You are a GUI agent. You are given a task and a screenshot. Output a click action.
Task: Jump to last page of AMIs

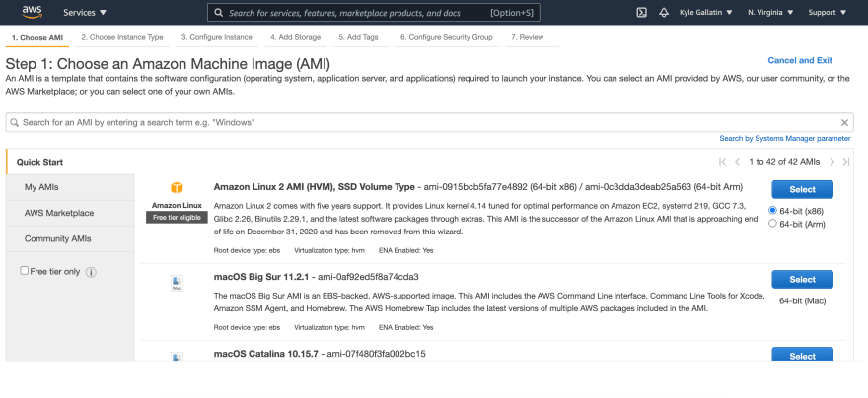coord(846,162)
